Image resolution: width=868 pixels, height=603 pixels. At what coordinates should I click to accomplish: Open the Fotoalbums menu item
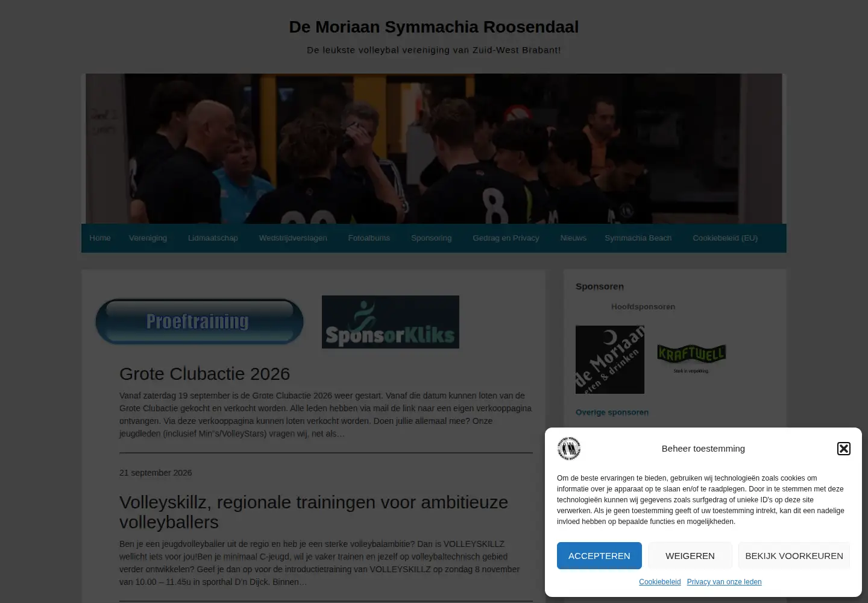369,238
